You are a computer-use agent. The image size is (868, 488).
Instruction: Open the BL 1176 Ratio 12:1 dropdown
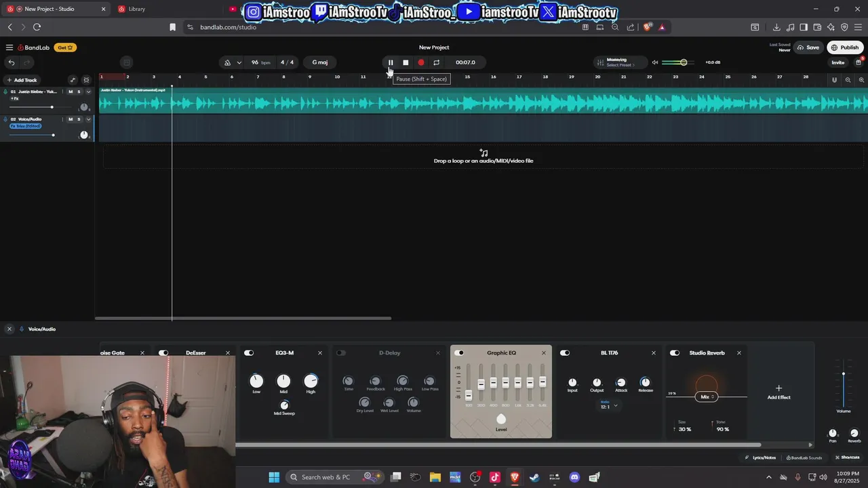coord(608,405)
